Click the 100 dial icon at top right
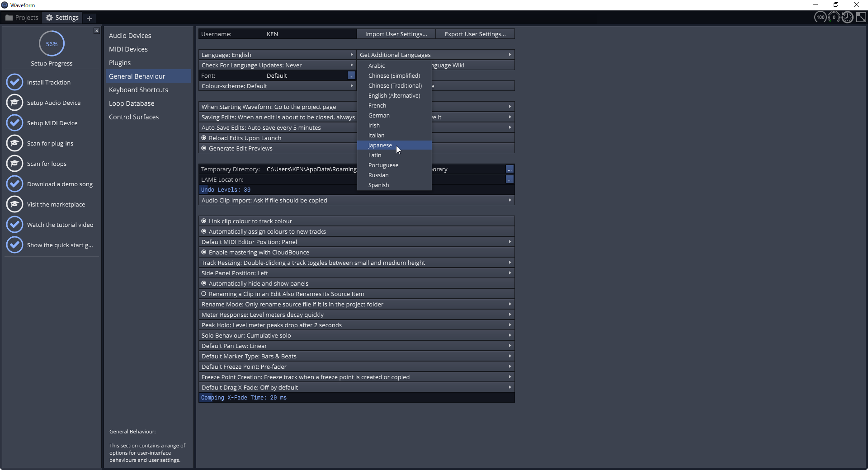 pyautogui.click(x=821, y=17)
